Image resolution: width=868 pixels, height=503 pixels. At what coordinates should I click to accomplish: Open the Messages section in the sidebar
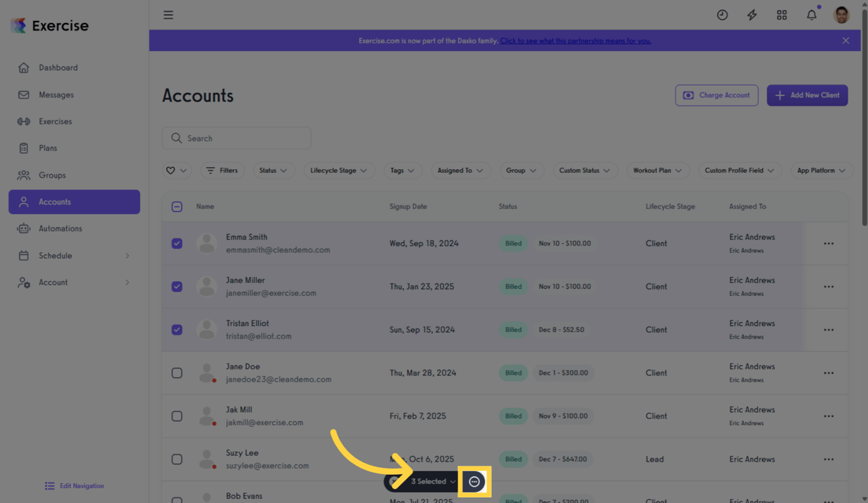(56, 94)
